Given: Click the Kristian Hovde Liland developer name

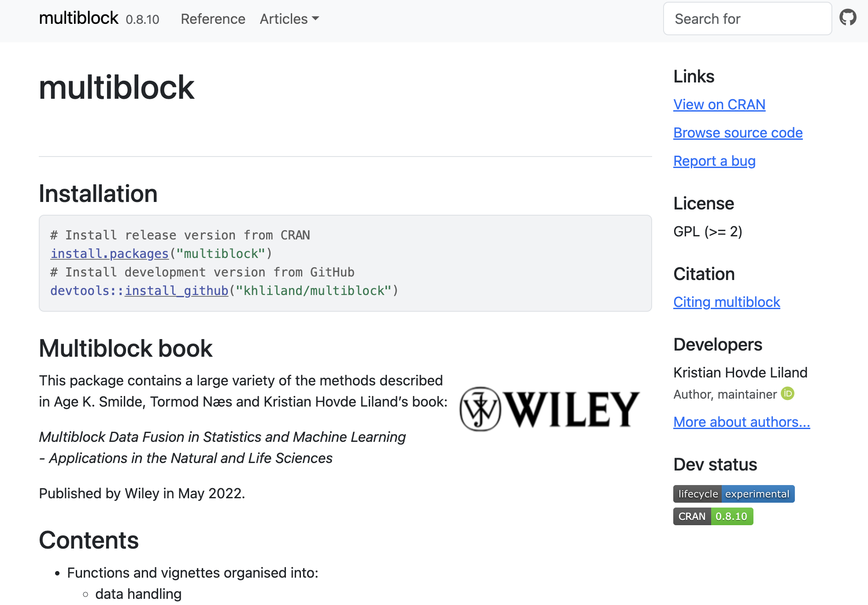Looking at the screenshot, I should (740, 373).
